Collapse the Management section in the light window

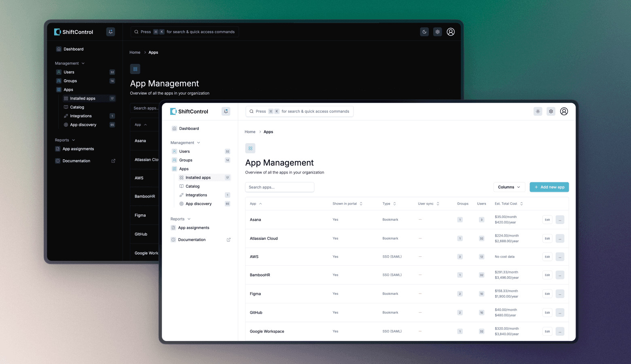click(185, 143)
